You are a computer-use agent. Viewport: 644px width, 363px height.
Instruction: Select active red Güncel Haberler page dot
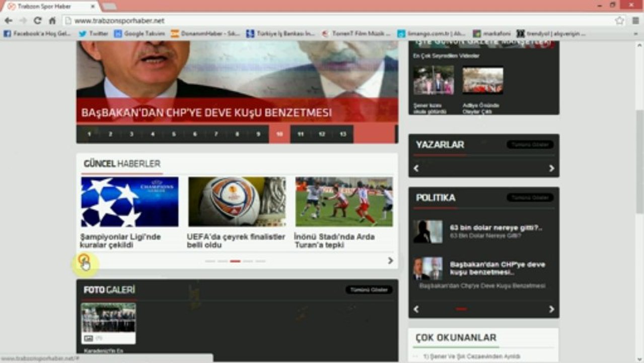pyautogui.click(x=235, y=261)
